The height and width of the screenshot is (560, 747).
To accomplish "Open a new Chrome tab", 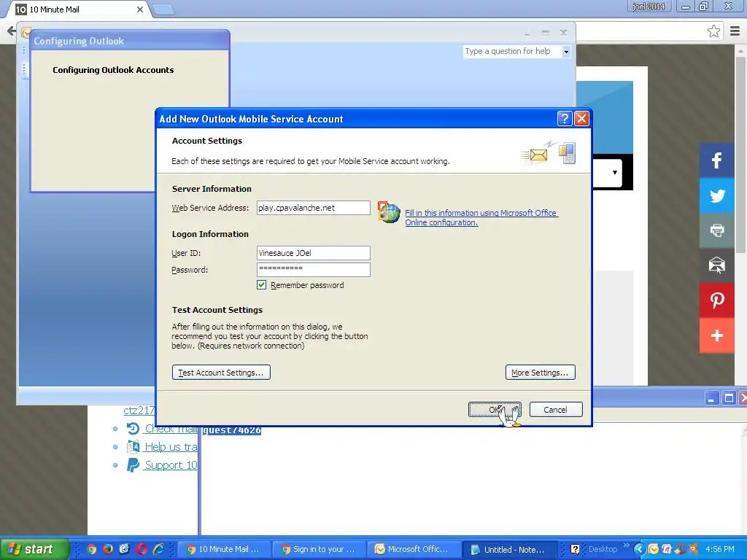I will click(x=163, y=10).
